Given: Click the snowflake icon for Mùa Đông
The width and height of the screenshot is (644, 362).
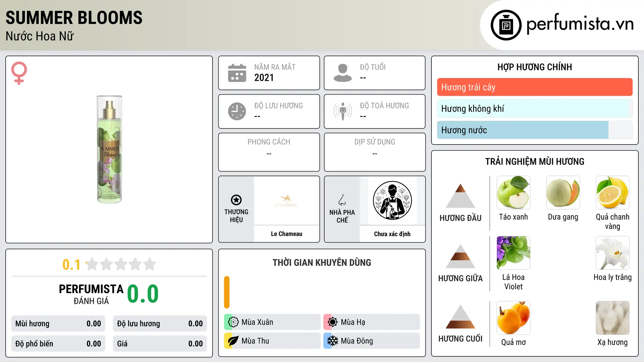Looking at the screenshot, I should pos(333,341).
